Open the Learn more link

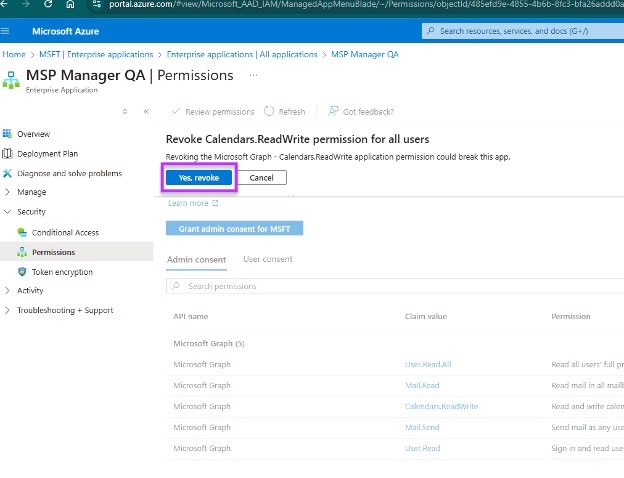tap(188, 203)
